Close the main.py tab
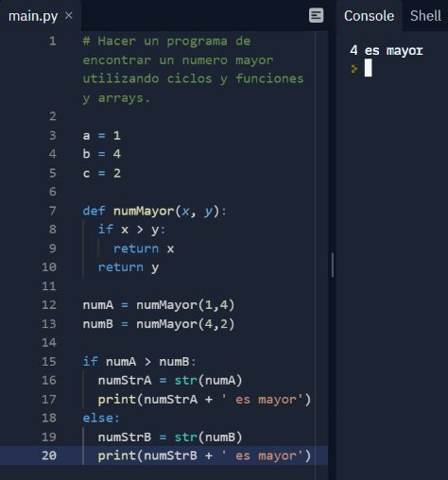 pyautogui.click(x=68, y=15)
